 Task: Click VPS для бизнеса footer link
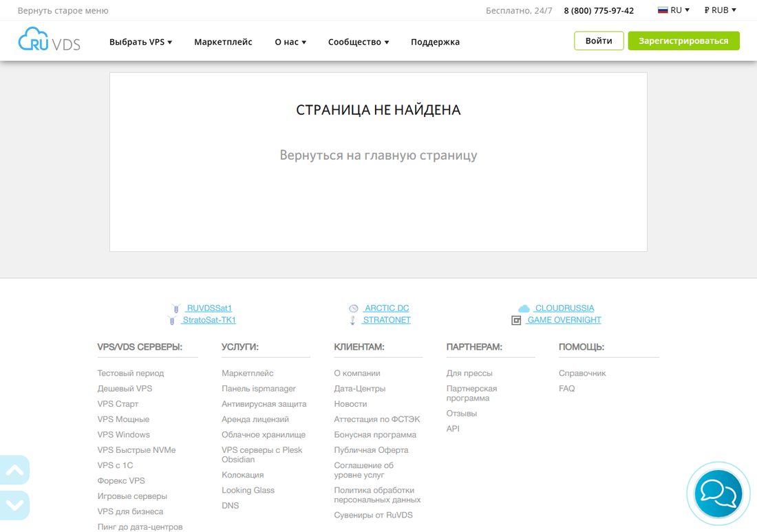[x=130, y=512]
